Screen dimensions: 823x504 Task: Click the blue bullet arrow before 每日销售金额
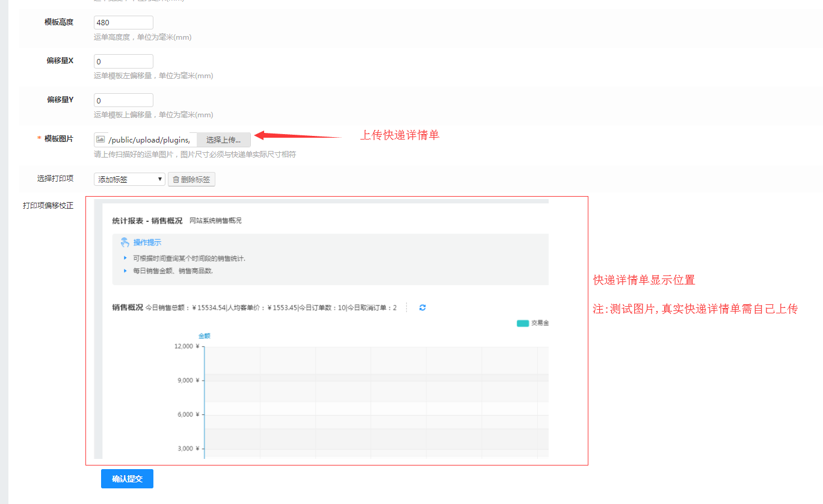[x=125, y=271]
